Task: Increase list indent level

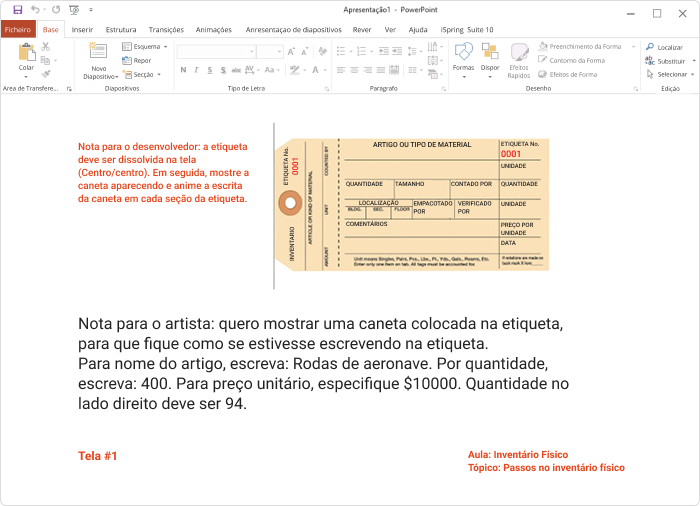Action: pos(397,51)
